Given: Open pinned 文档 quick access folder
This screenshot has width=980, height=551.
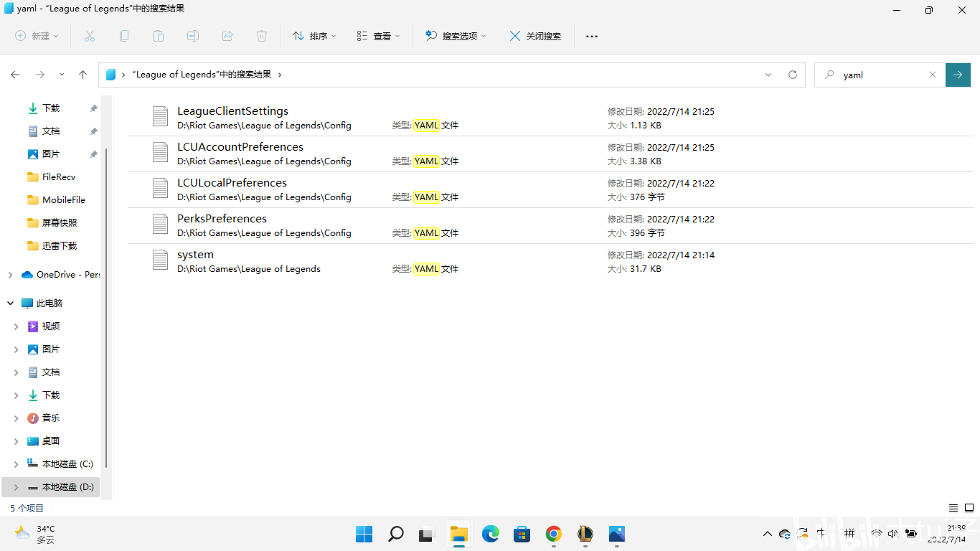Looking at the screenshot, I should [x=51, y=131].
